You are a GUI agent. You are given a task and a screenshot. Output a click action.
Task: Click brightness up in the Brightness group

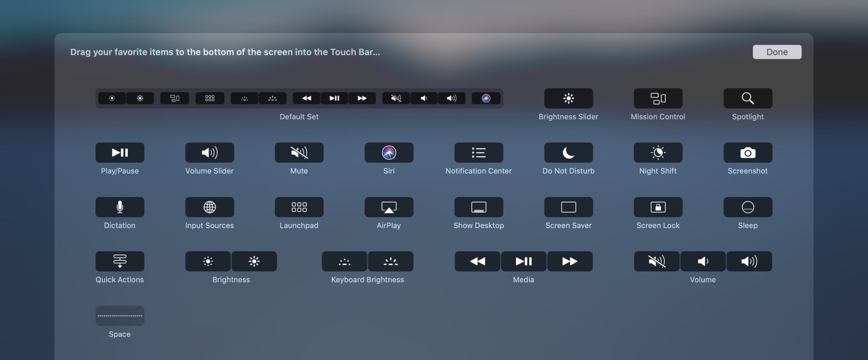(254, 261)
